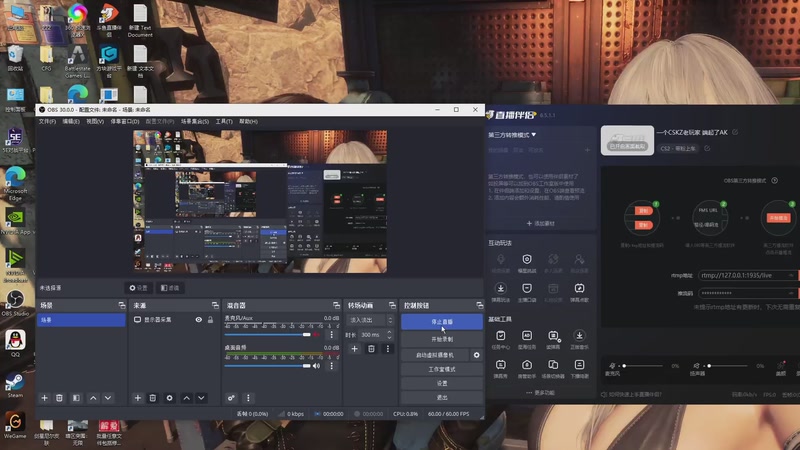
Task: Open scene filters icon in Scenes panel
Action: click(76, 398)
